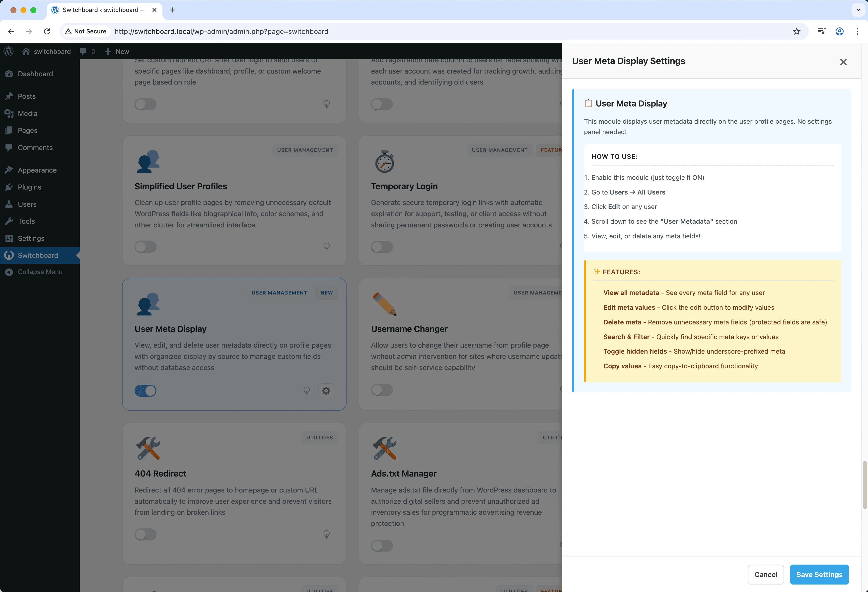Click the lightbulb icon on 404 Redirect card
Viewport: 868px width, 592px height.
point(326,534)
